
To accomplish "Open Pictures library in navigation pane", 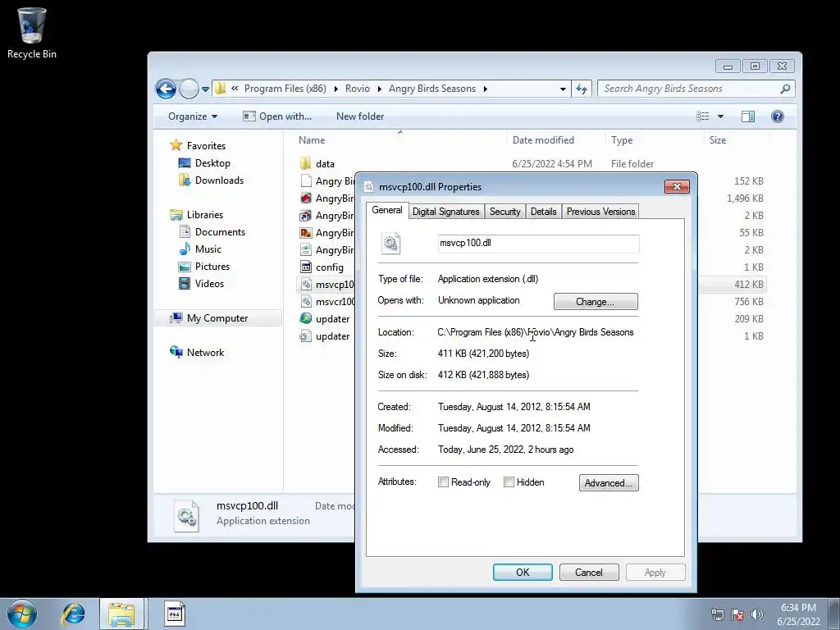I will pyautogui.click(x=204, y=267).
